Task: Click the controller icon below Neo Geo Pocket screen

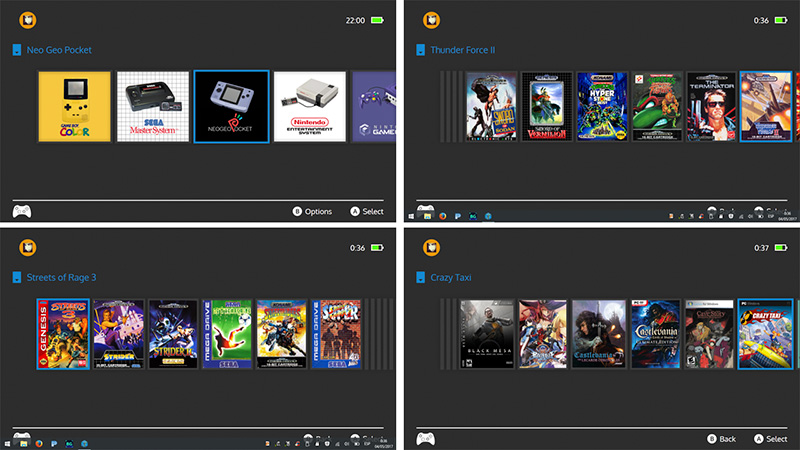Action: pyautogui.click(x=22, y=211)
